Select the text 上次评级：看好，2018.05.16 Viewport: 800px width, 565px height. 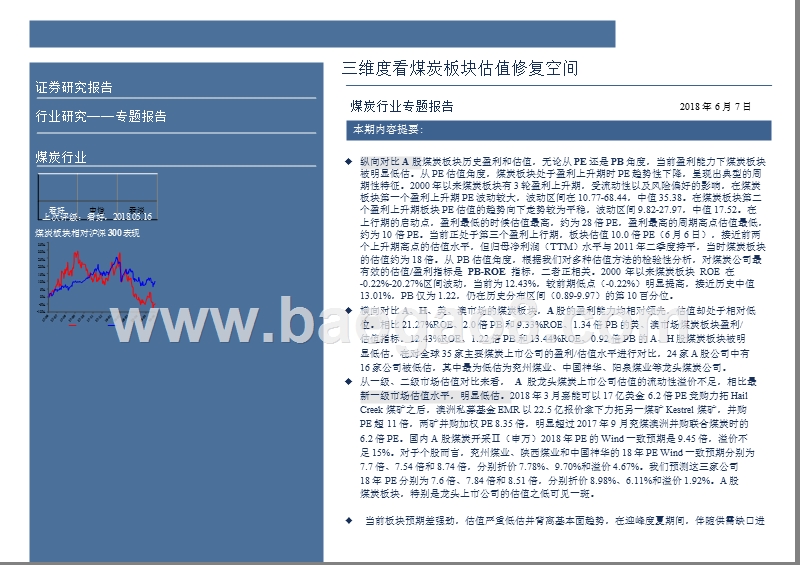click(97, 217)
